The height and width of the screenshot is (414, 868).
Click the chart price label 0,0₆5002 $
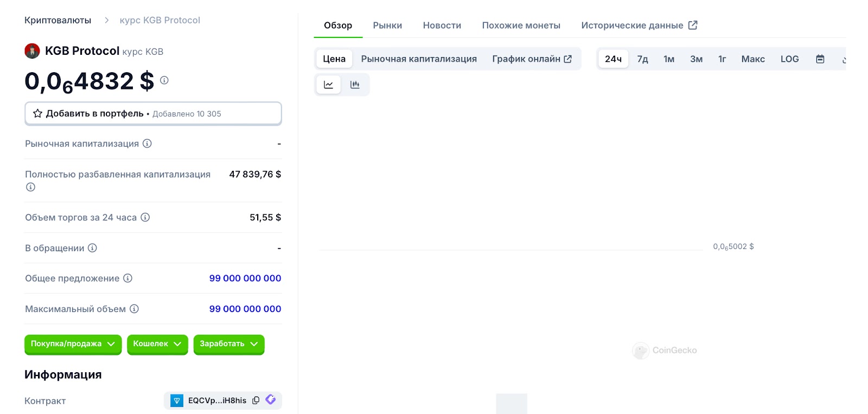[733, 246]
